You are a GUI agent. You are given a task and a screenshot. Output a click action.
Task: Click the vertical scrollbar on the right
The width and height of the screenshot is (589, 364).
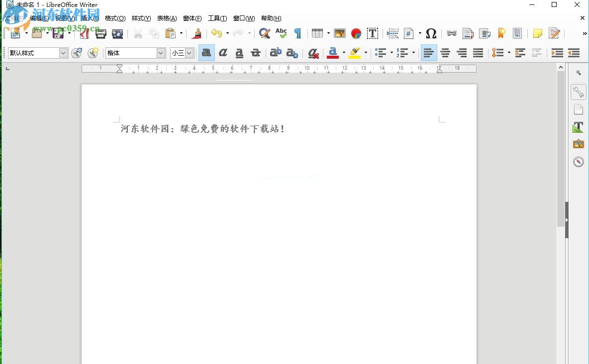coord(561,199)
